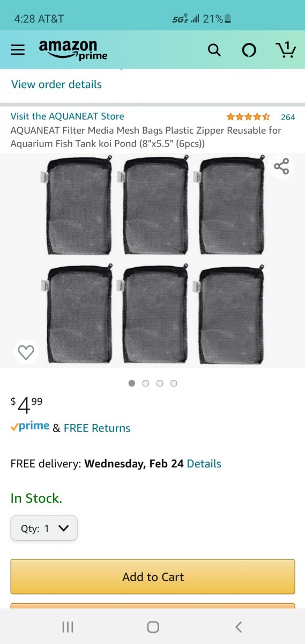
Task: Open the FREE Returns link
Action: [97, 428]
